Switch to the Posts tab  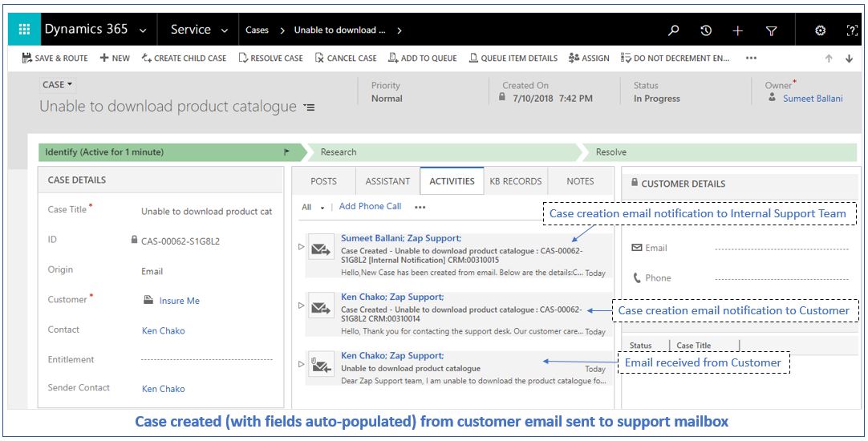point(324,181)
